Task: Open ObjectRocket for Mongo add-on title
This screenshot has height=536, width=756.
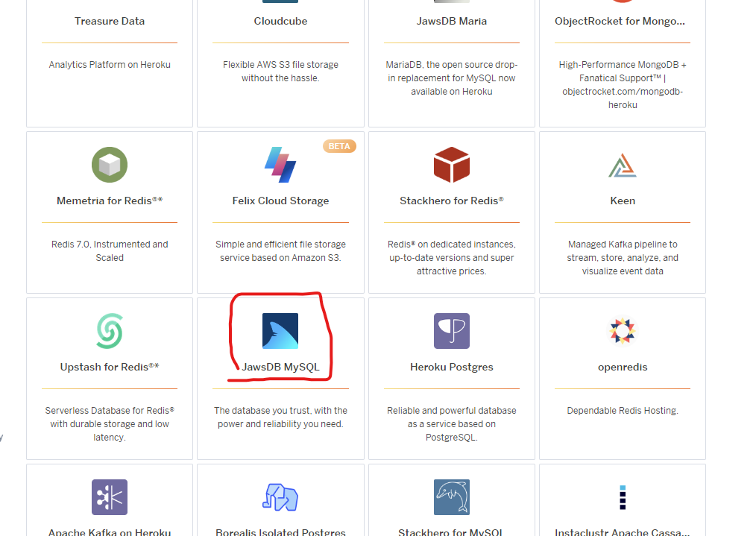Action: coord(620,21)
